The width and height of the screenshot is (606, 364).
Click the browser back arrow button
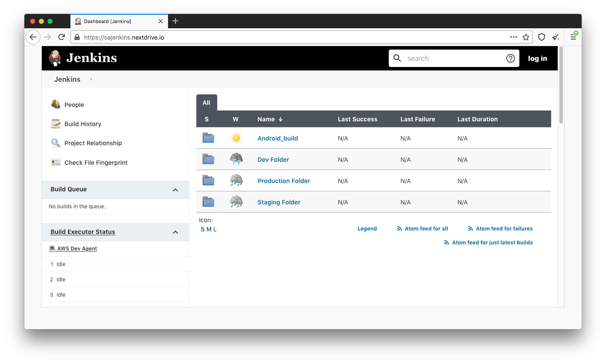tap(33, 37)
